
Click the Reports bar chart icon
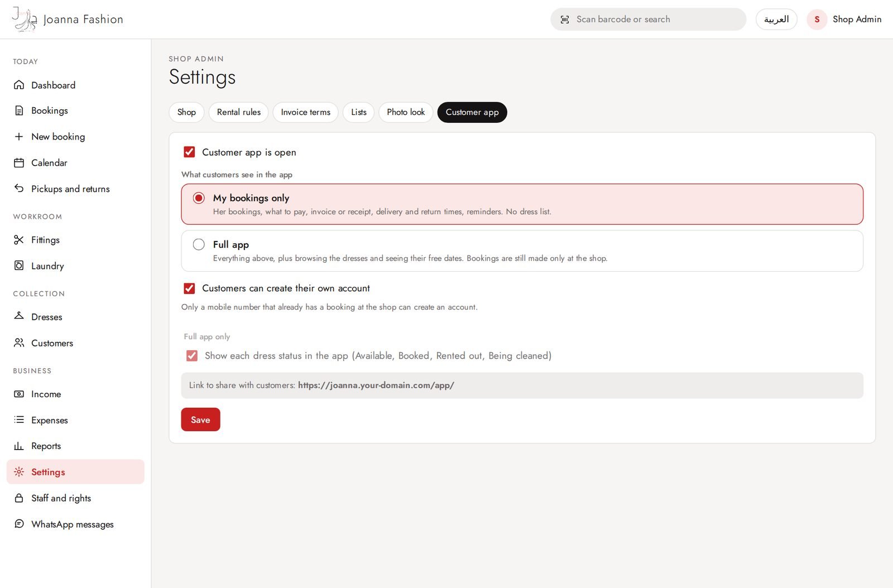[19, 446]
